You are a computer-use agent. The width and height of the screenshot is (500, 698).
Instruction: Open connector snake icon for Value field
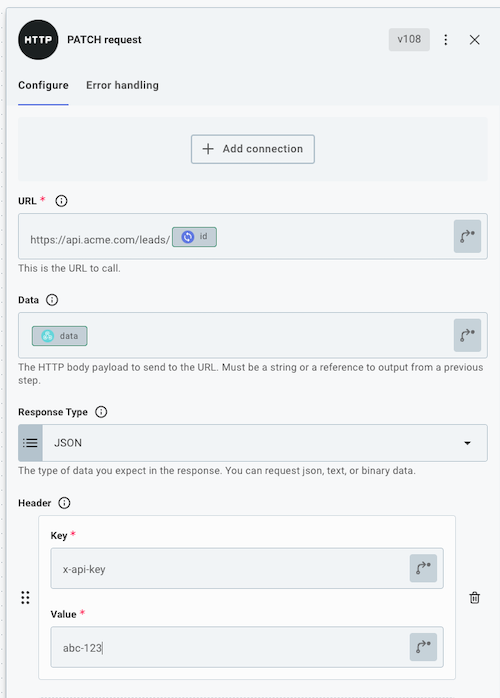[423, 647]
